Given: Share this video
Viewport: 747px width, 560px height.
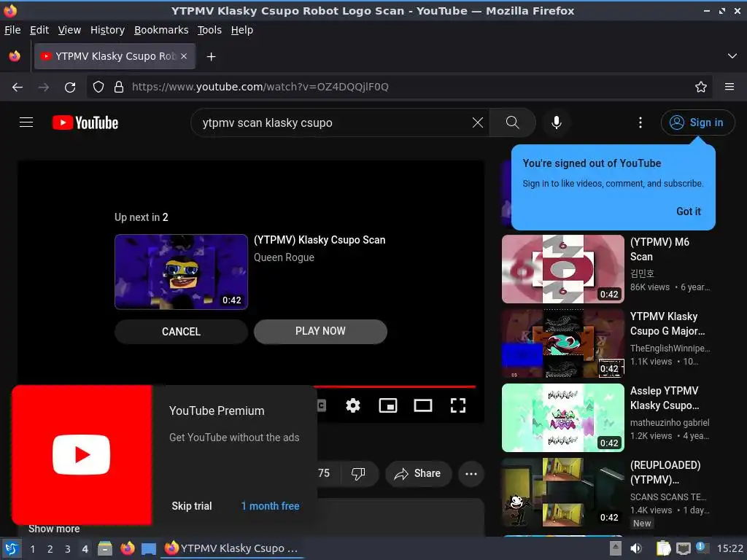Looking at the screenshot, I should coord(418,473).
